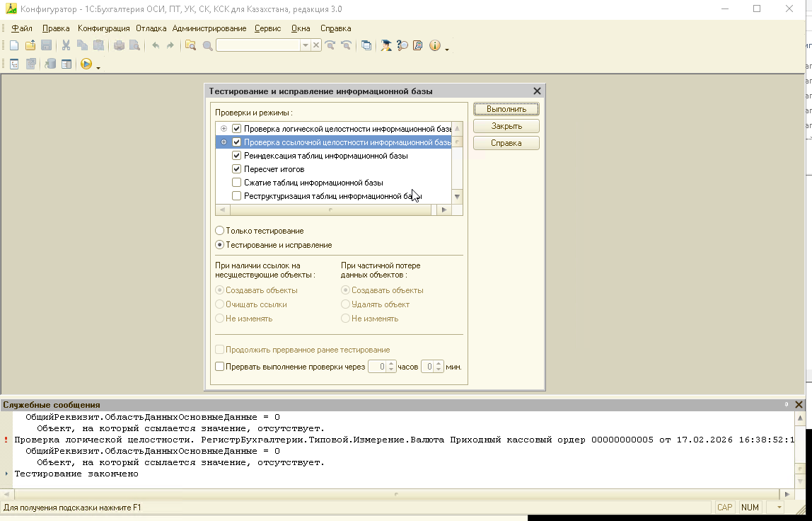The width and height of the screenshot is (812, 521).
Task: Click the Start debugging play icon
Action: click(86, 64)
